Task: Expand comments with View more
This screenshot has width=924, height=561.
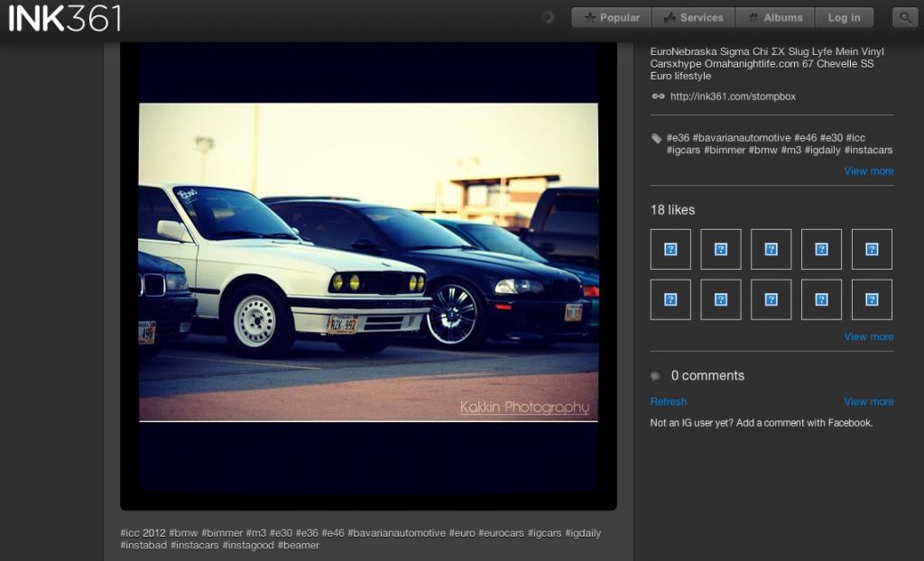Action: pos(868,401)
